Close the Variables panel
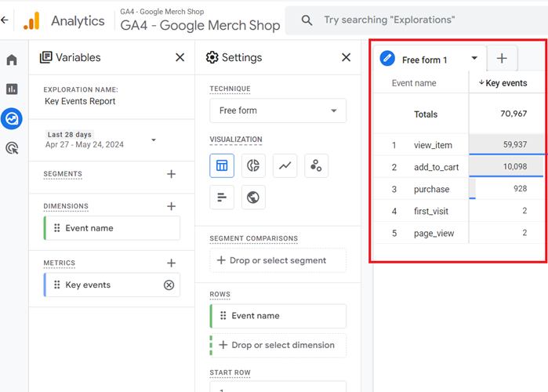Image resolution: width=548 pixels, height=392 pixels. 180,57
